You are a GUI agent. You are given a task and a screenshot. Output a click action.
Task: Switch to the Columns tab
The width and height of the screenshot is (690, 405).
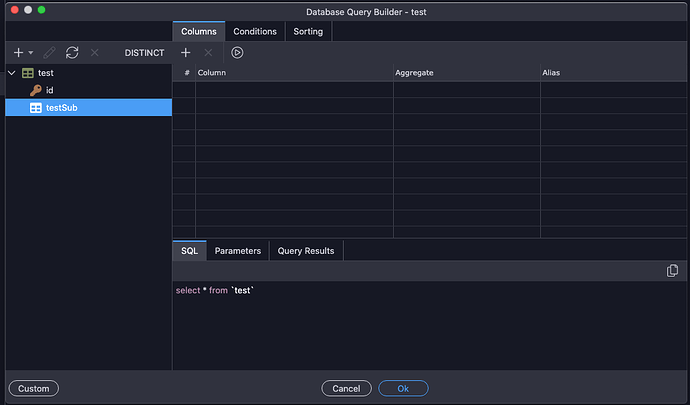[199, 32]
